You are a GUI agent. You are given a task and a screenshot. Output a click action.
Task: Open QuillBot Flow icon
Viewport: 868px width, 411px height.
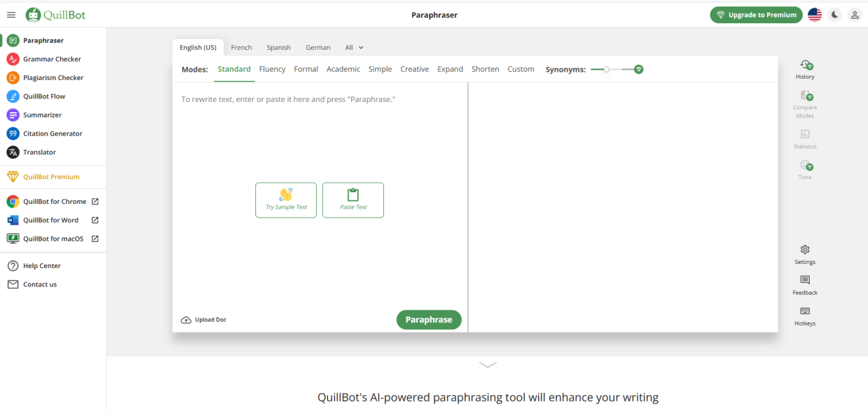click(13, 96)
